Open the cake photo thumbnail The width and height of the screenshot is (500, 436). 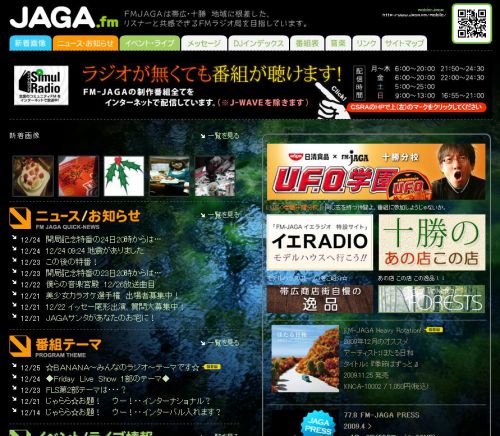[x=33, y=176]
